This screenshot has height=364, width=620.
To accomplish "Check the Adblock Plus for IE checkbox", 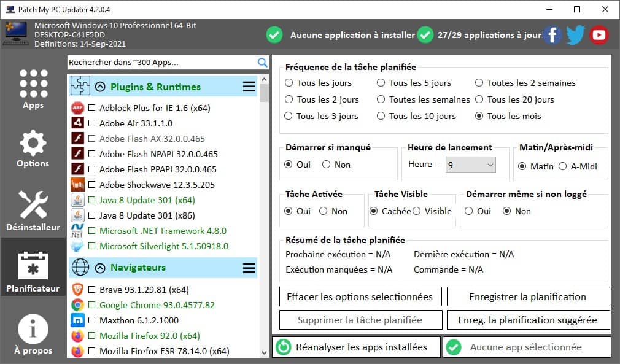I will tap(91, 108).
